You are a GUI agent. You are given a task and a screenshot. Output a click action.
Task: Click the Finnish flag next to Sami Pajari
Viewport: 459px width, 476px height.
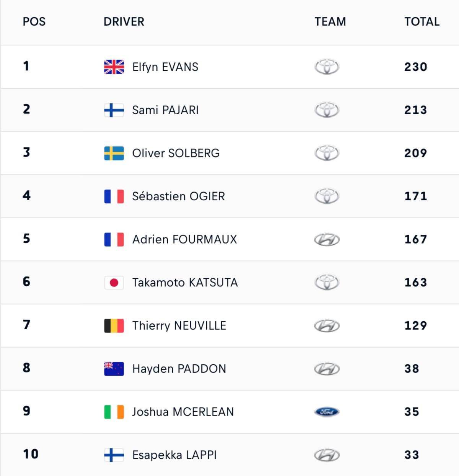point(114,110)
